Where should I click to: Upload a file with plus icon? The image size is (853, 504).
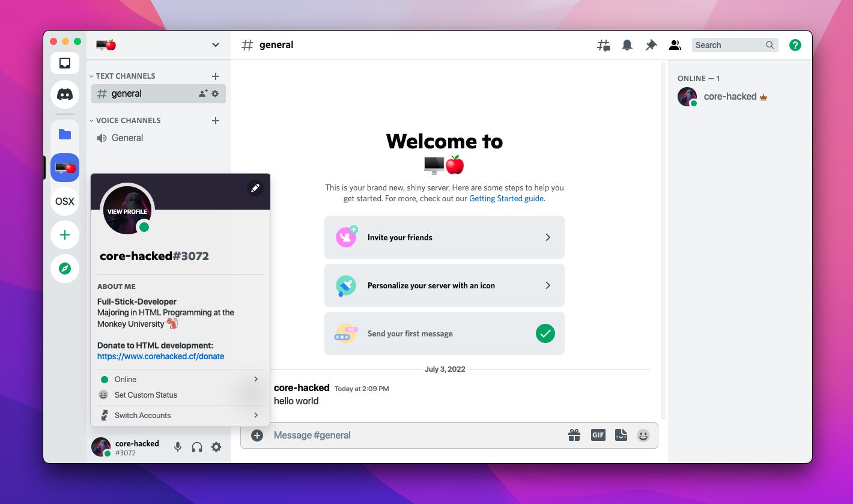coord(257,436)
